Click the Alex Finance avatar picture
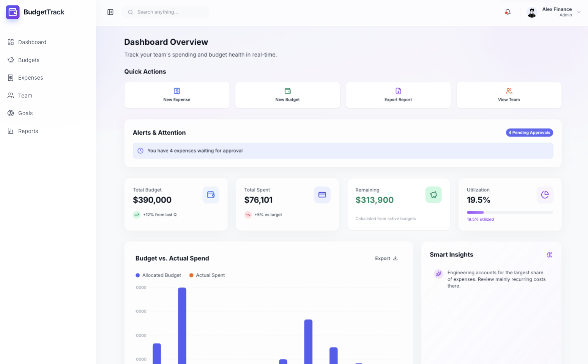The width and height of the screenshot is (588, 364). 532,12
